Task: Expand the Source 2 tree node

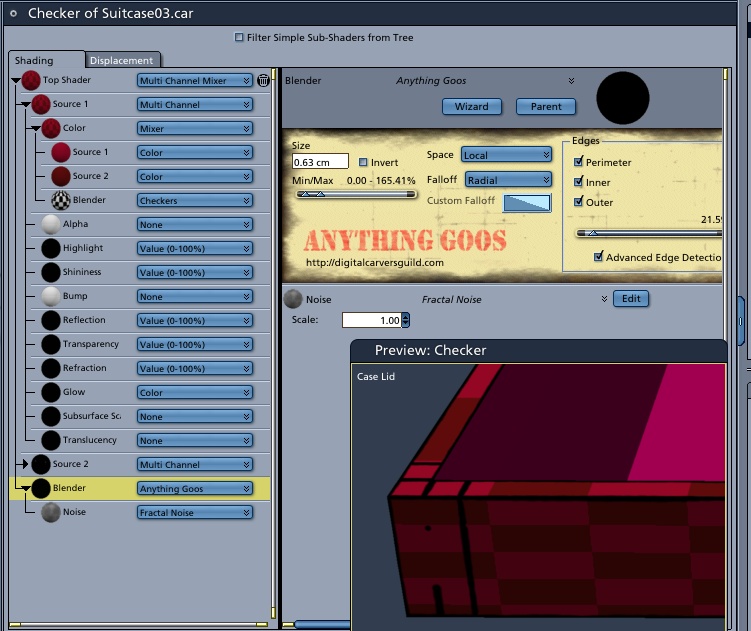Action: pos(24,464)
